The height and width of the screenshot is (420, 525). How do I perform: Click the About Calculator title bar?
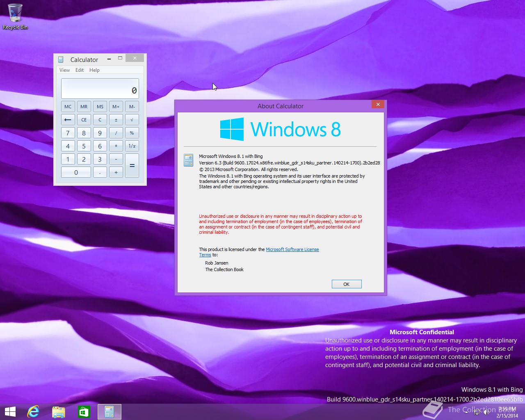(x=281, y=106)
